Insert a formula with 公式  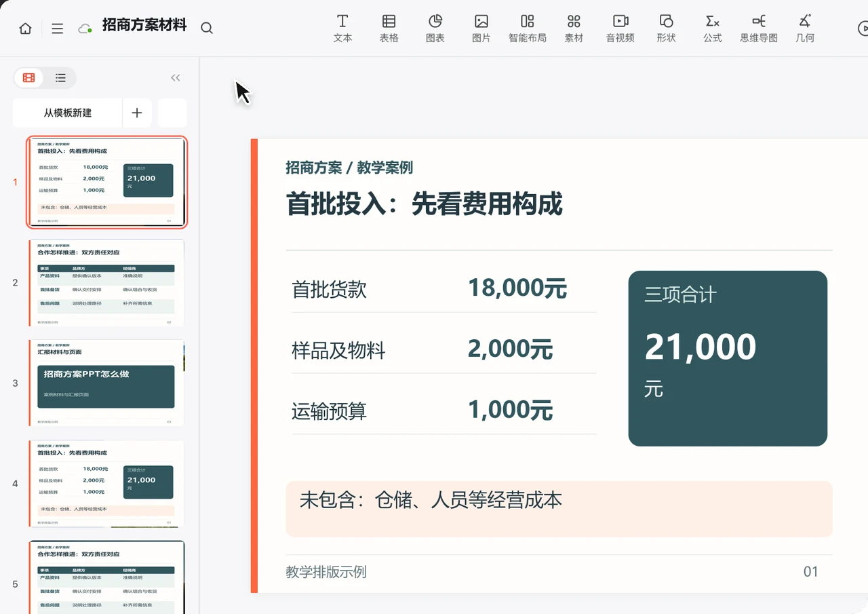click(x=713, y=28)
